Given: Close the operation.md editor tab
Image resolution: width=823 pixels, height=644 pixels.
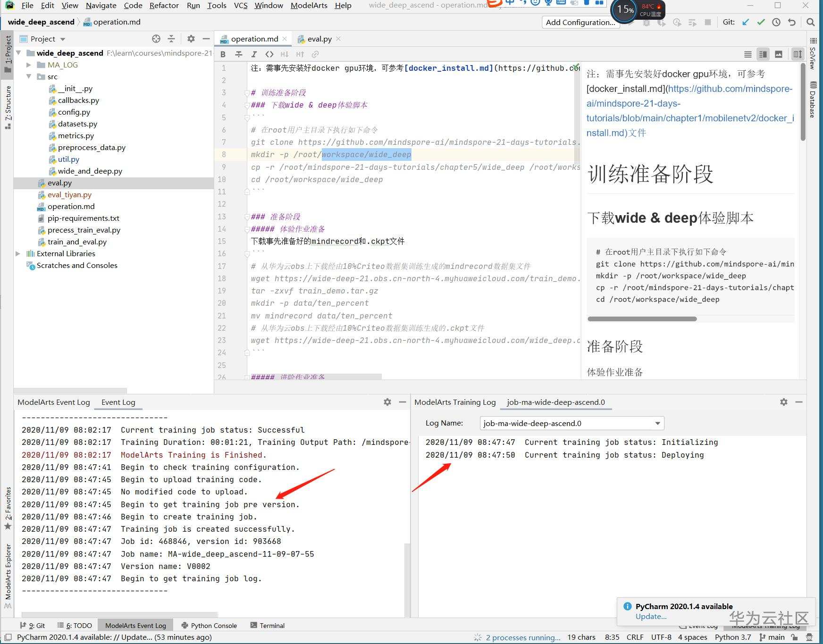Looking at the screenshot, I should [285, 39].
